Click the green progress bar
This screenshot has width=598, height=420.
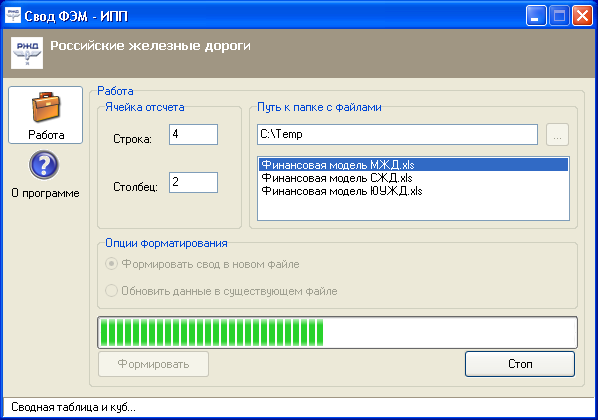click(338, 332)
